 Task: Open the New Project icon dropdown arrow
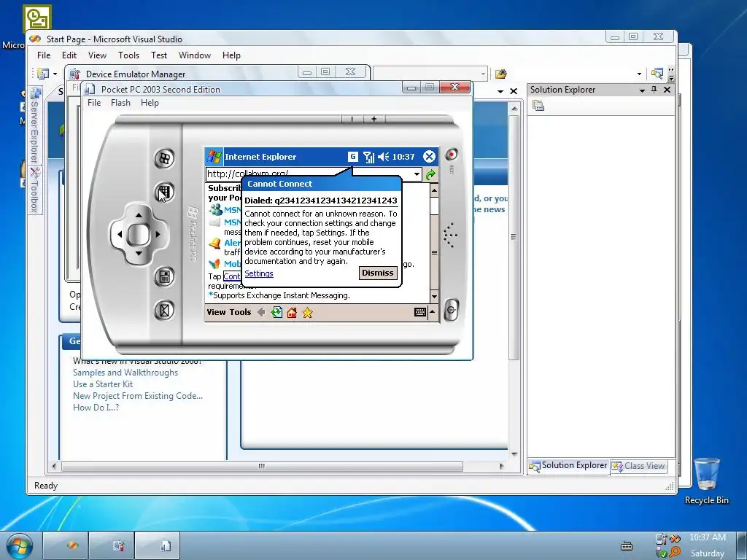pos(55,74)
